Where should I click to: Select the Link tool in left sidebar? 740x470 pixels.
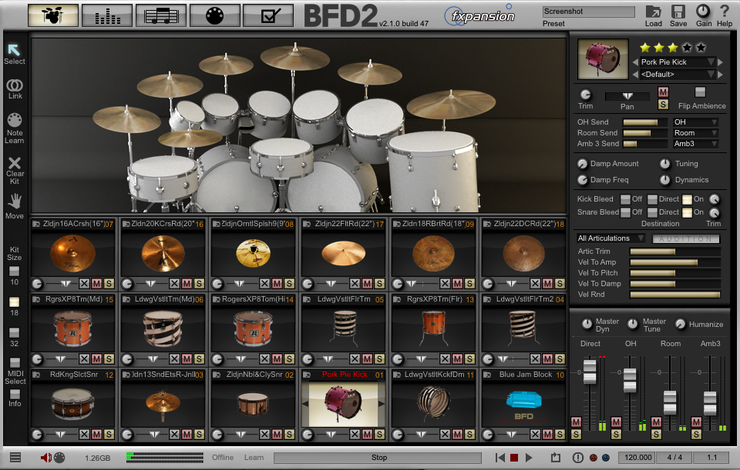(14, 86)
